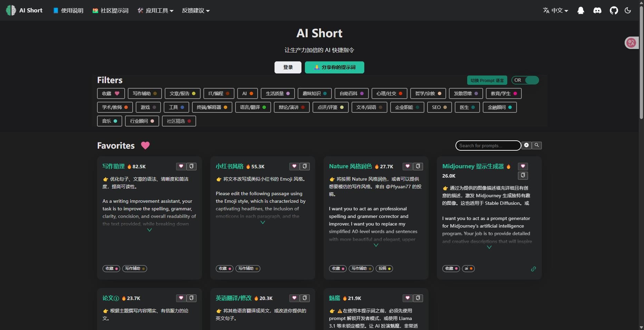This screenshot has width=644, height=330.
Task: Toggle the 文章/报告 filter tag
Action: click(x=182, y=93)
